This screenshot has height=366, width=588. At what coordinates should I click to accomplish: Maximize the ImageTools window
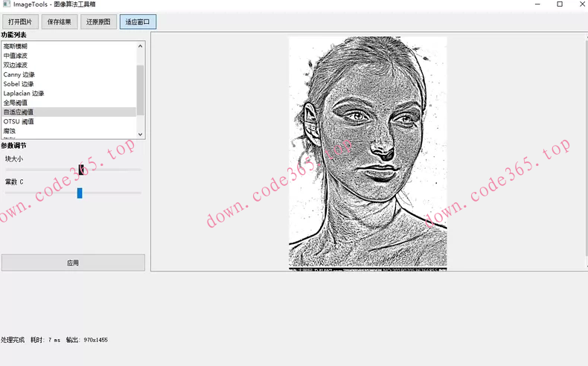pos(560,4)
